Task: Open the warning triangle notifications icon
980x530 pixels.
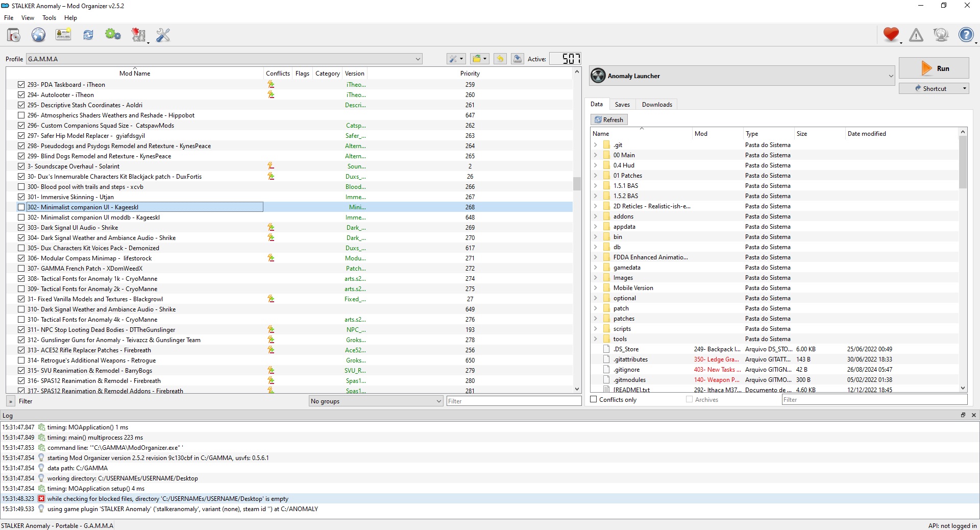Action: coord(916,35)
